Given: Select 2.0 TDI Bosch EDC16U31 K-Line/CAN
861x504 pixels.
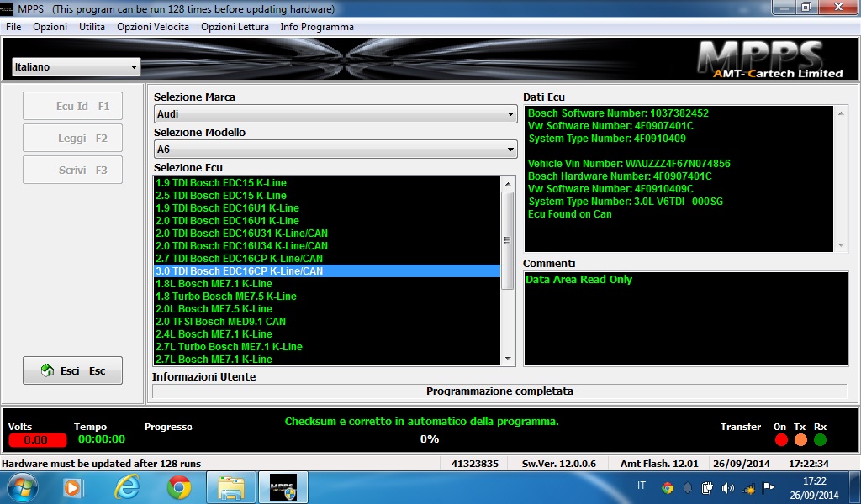Looking at the screenshot, I should pos(327,234).
